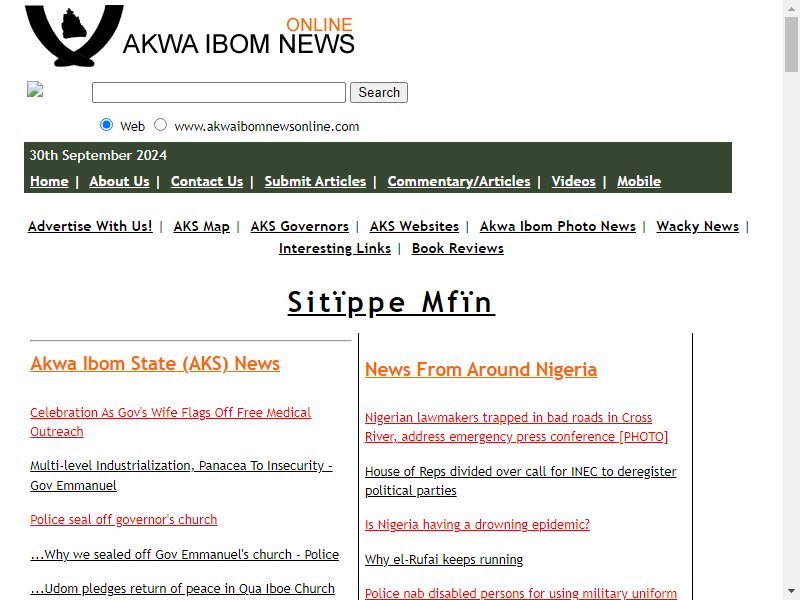This screenshot has width=800, height=600.
Task: Click the Sitippe Mfin heading link
Action: [391, 303]
